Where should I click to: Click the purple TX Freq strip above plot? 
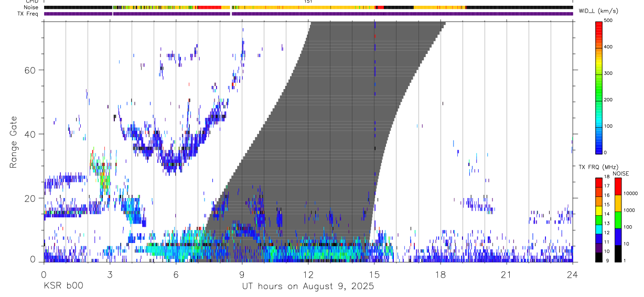(x=308, y=14)
